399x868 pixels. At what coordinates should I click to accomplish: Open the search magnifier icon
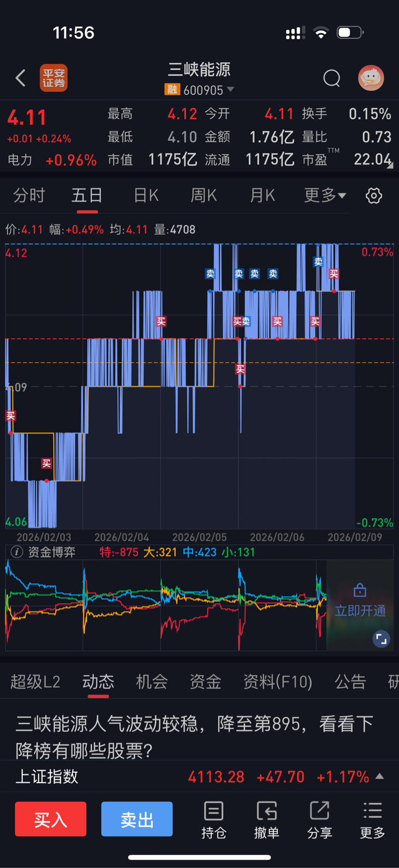click(x=331, y=78)
